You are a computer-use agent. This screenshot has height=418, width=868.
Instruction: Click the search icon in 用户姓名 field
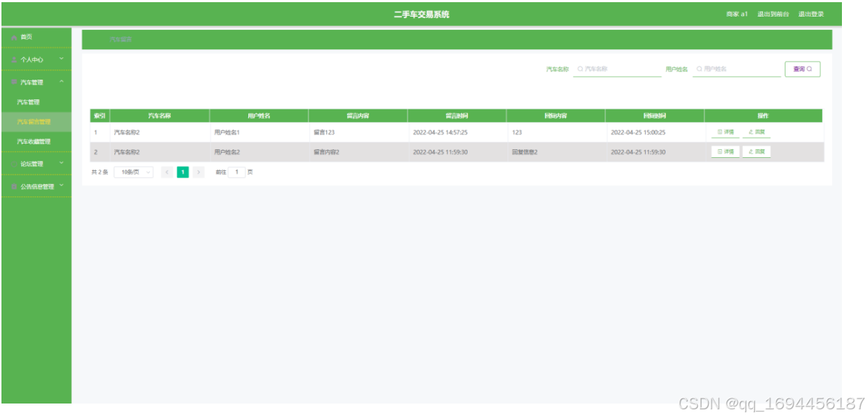(699, 70)
